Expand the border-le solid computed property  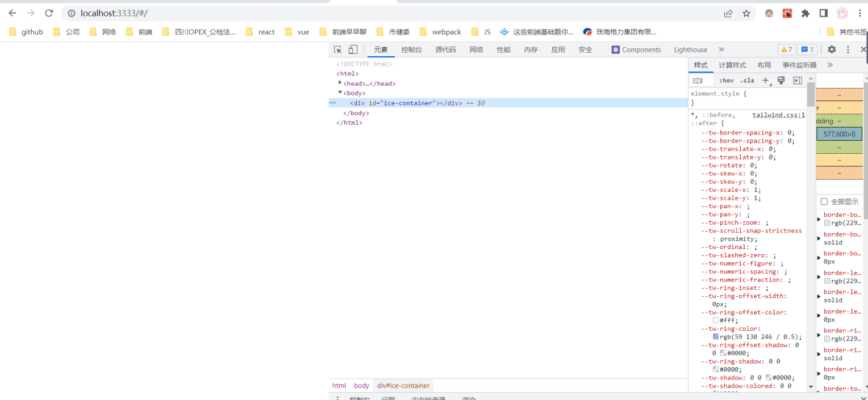coord(819,296)
